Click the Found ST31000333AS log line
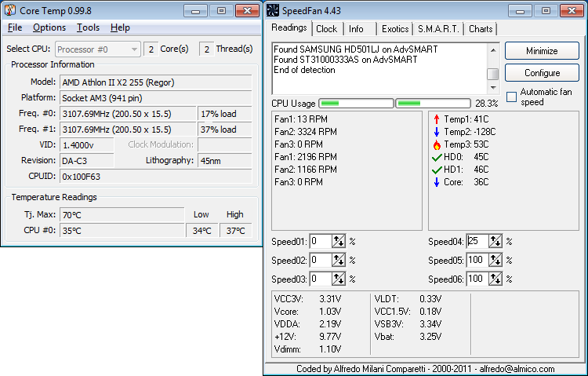The image size is (588, 376). [346, 60]
